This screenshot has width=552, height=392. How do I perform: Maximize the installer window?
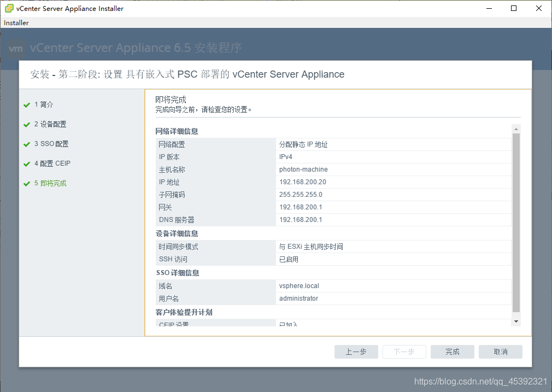tap(514, 8)
